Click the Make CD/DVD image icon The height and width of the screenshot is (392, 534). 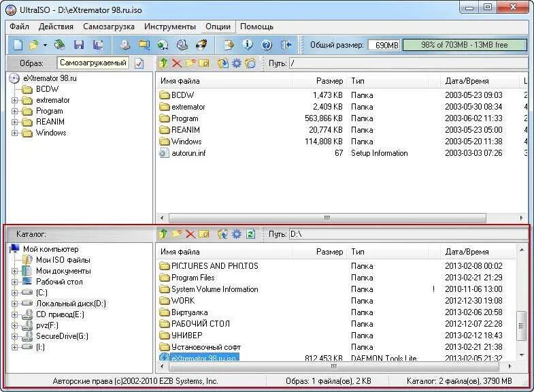click(125, 45)
